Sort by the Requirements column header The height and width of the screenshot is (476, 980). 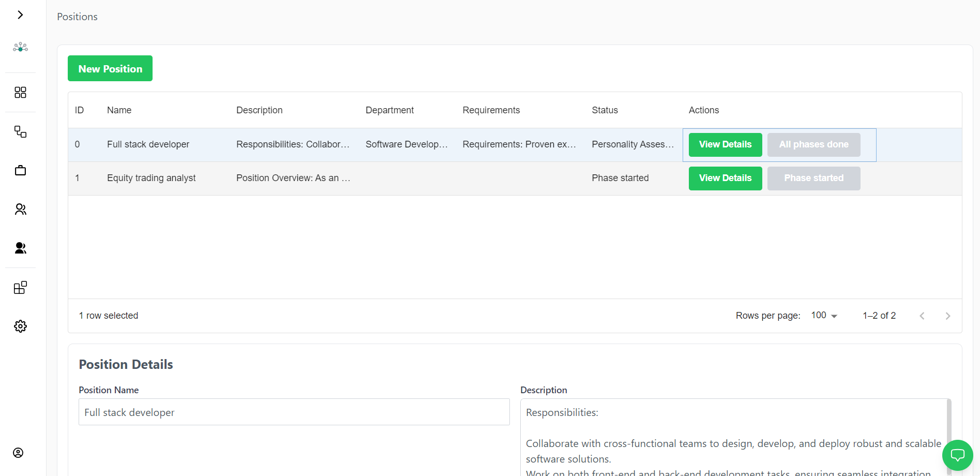[x=491, y=110]
